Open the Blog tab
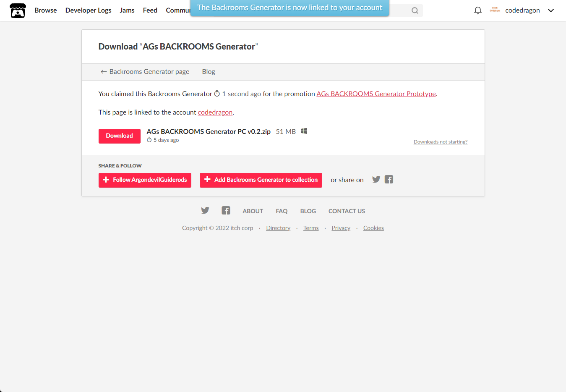The width and height of the screenshot is (566, 392). point(209,72)
